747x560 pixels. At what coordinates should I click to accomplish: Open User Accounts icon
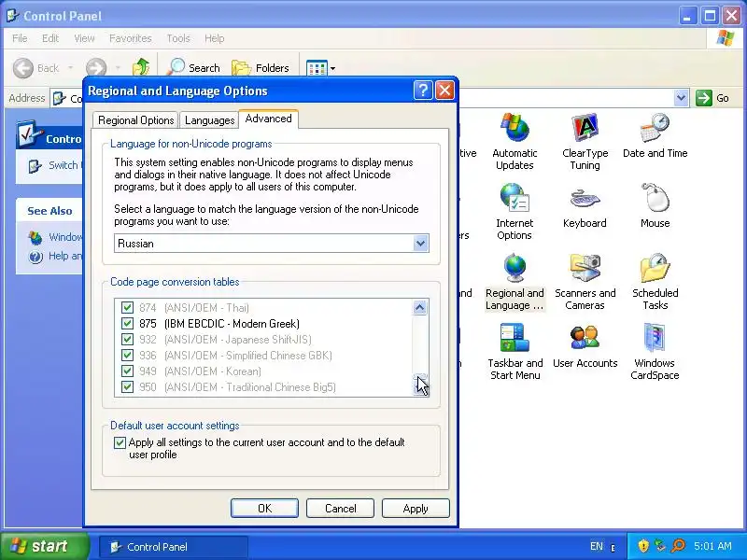pos(585,345)
